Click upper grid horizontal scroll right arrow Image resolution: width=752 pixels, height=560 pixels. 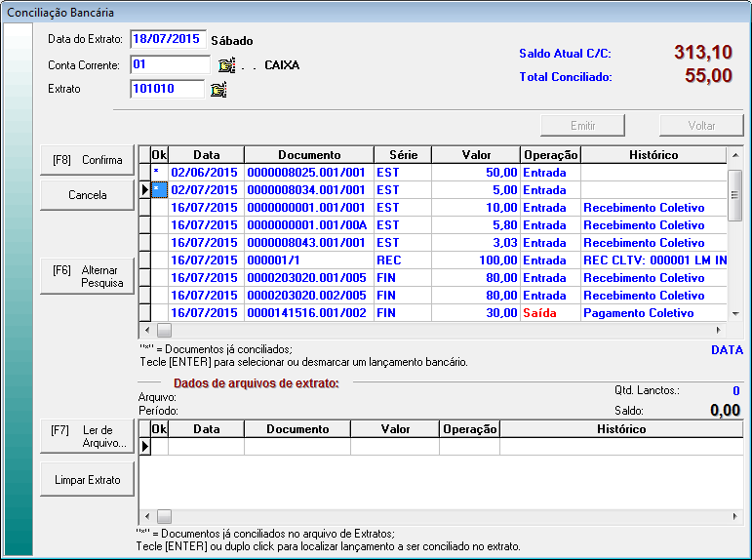click(718, 330)
